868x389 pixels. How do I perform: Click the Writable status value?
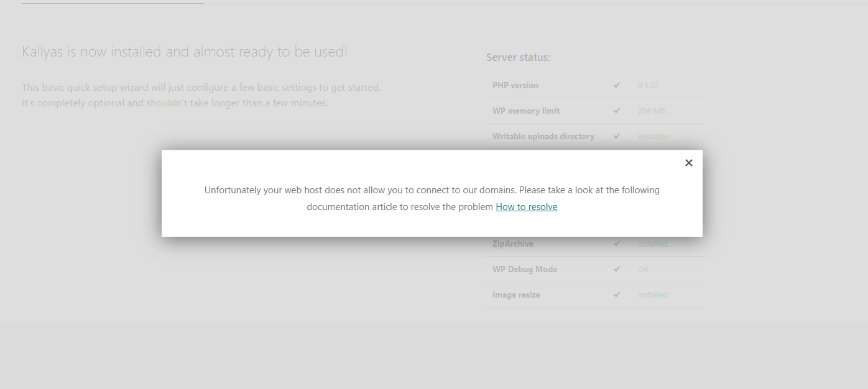[x=653, y=136]
